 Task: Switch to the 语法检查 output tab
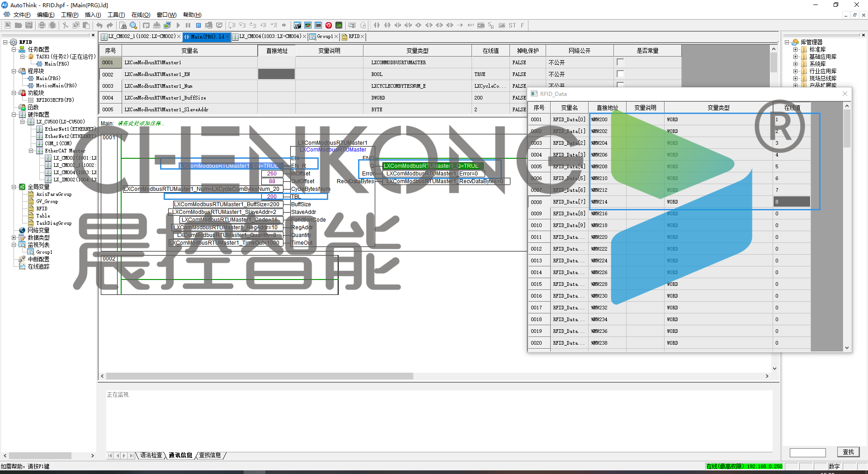click(x=151, y=455)
